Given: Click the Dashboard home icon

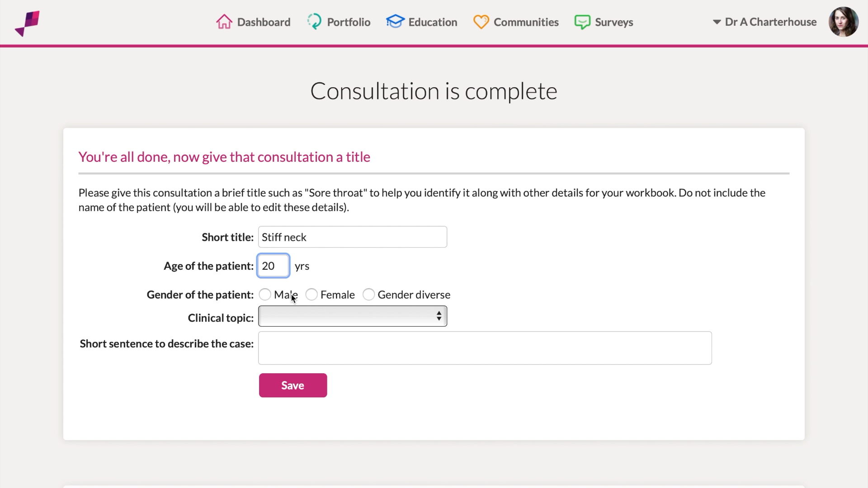Looking at the screenshot, I should [x=225, y=22].
